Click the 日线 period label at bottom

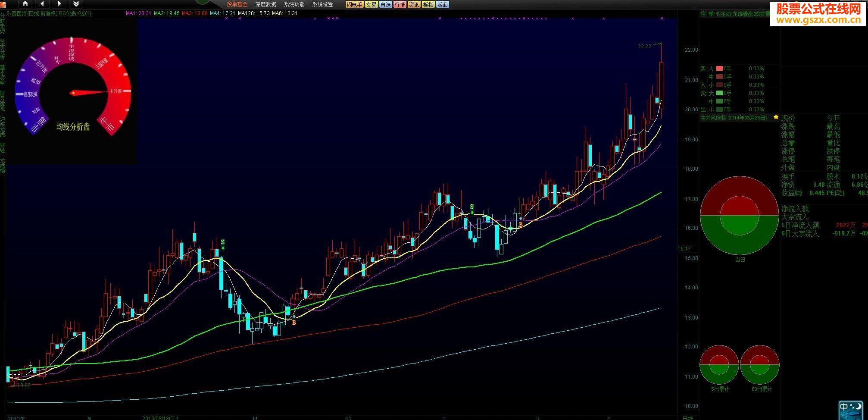pyautogui.click(x=687, y=418)
